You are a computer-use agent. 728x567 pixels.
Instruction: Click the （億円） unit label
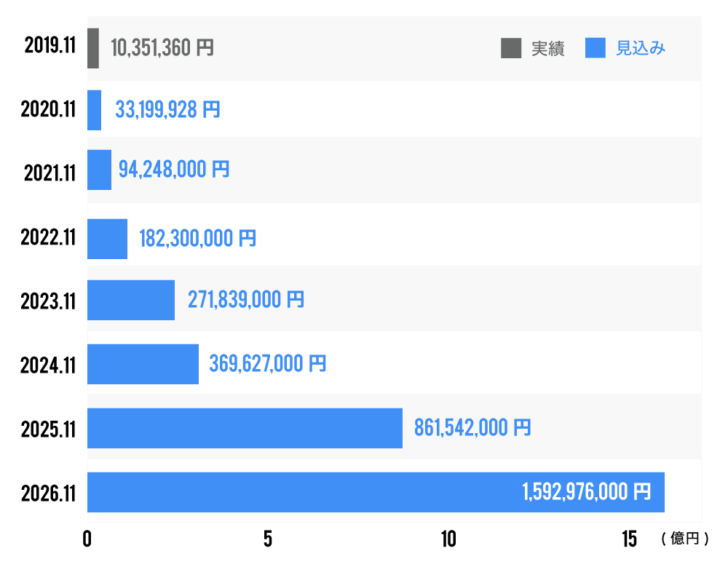coord(685,539)
